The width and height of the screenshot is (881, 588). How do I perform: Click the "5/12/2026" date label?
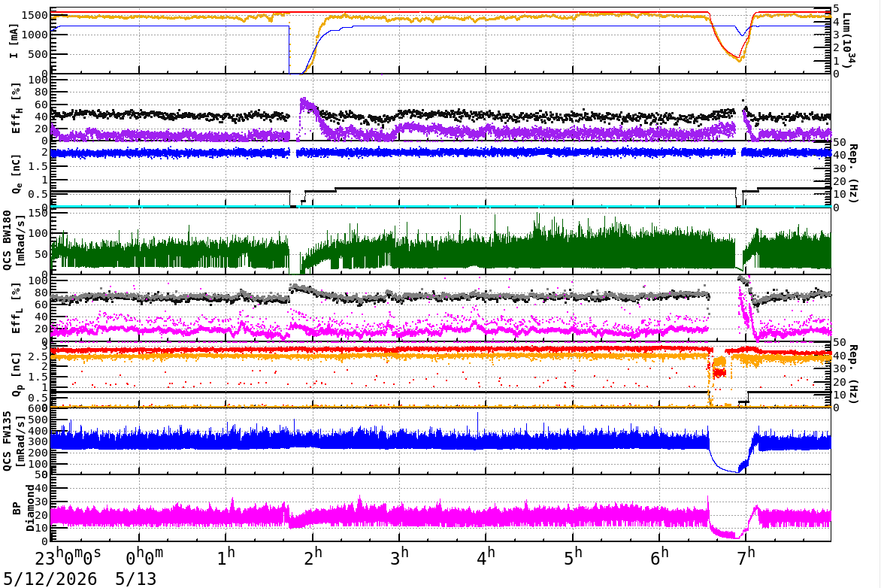pos(50,579)
